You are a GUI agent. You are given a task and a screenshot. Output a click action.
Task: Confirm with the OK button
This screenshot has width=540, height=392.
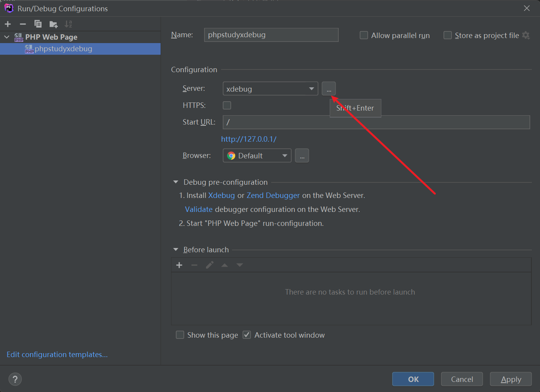coord(413,379)
